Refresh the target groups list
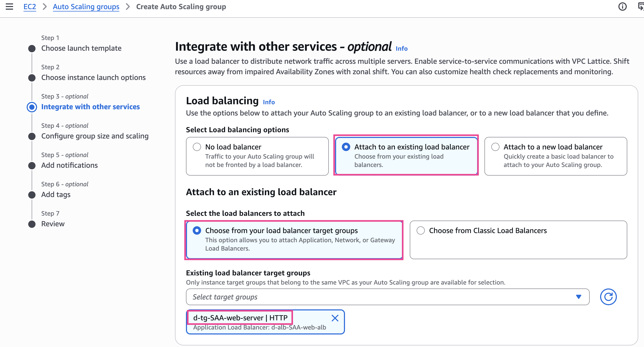 [608, 297]
